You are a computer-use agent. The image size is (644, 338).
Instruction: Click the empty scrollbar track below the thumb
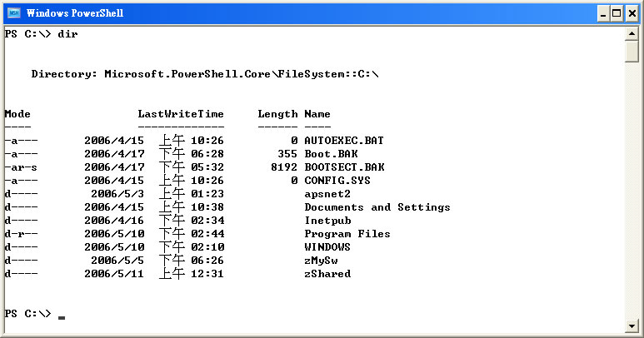point(632,191)
